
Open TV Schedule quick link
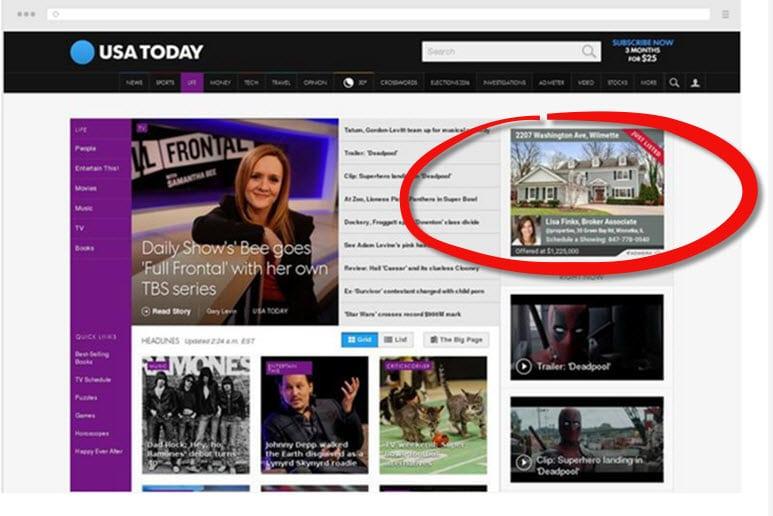[93, 379]
